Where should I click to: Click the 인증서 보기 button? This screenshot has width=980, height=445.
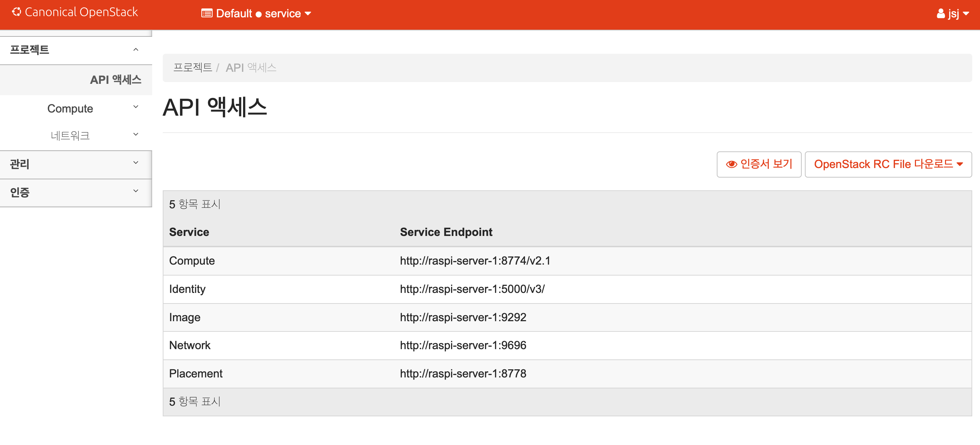759,164
